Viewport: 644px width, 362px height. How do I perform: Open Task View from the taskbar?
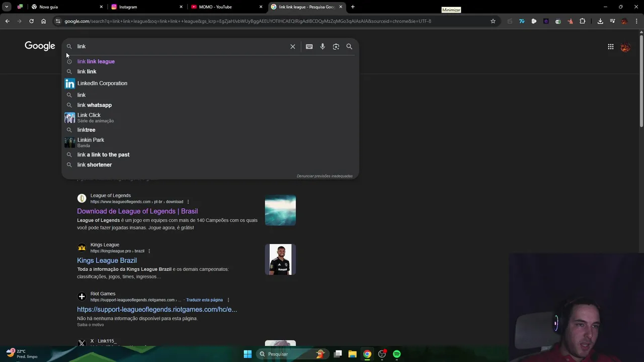tap(338, 354)
